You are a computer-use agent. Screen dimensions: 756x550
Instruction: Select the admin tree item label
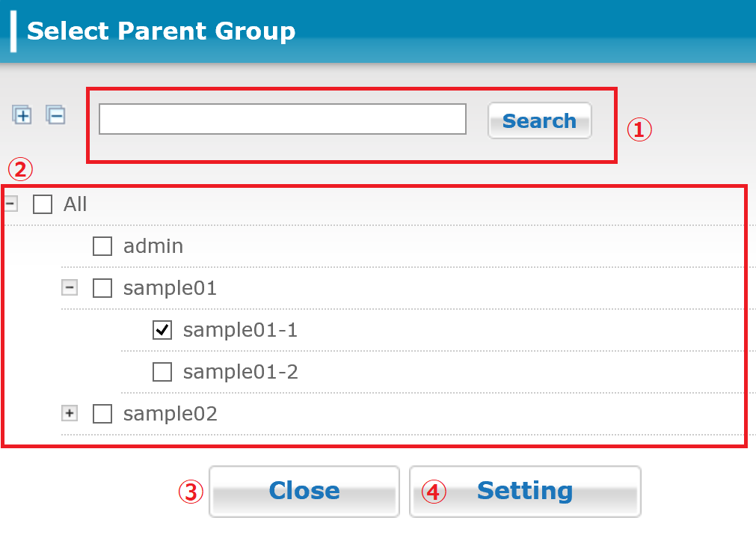[x=153, y=246]
